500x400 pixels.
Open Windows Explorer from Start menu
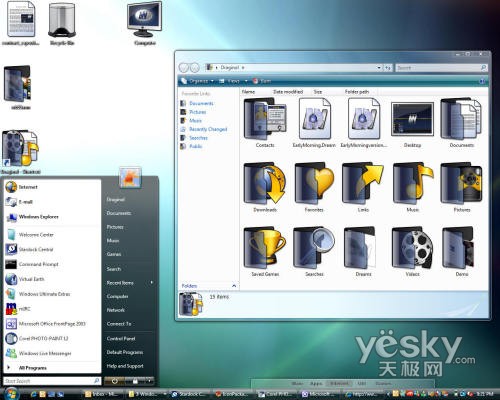[x=53, y=217]
